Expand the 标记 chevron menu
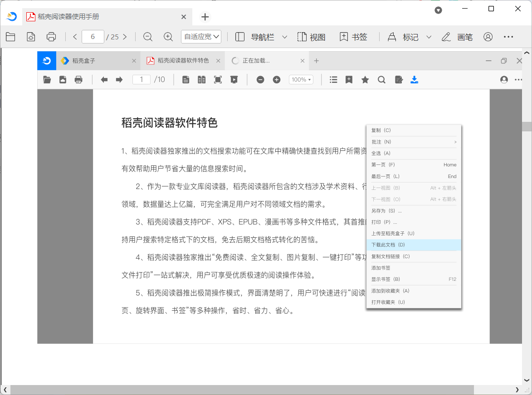The height and width of the screenshot is (395, 532). 428,37
